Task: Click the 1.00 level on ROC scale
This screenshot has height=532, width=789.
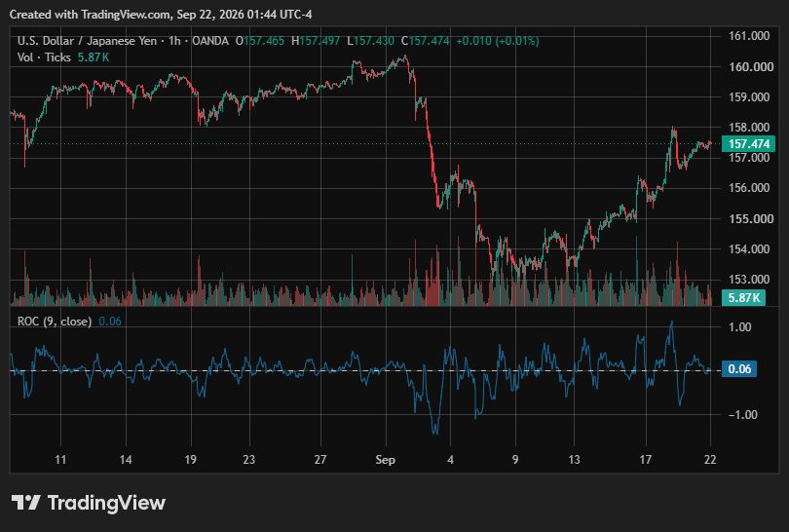Action: (x=739, y=327)
